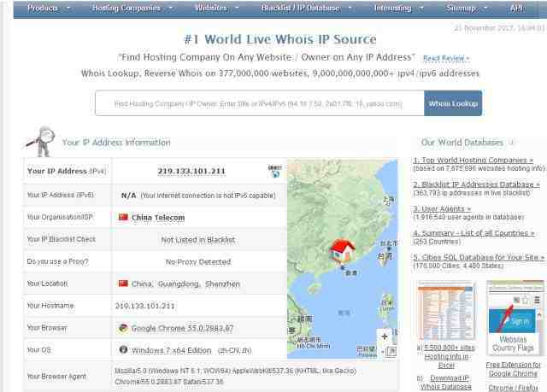The height and width of the screenshot is (392, 547).
Task: Focus the hosting company search field
Action: [260, 103]
